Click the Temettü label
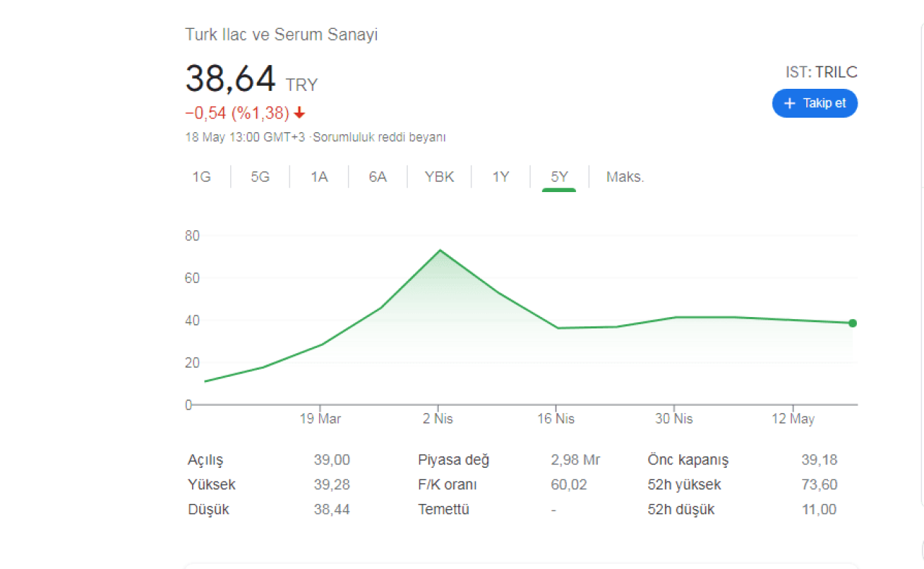This screenshot has width=924, height=569. click(443, 509)
